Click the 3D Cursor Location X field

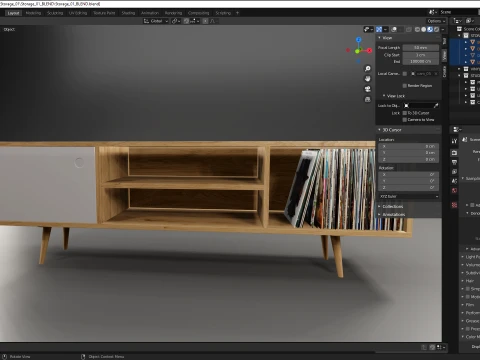pos(409,146)
